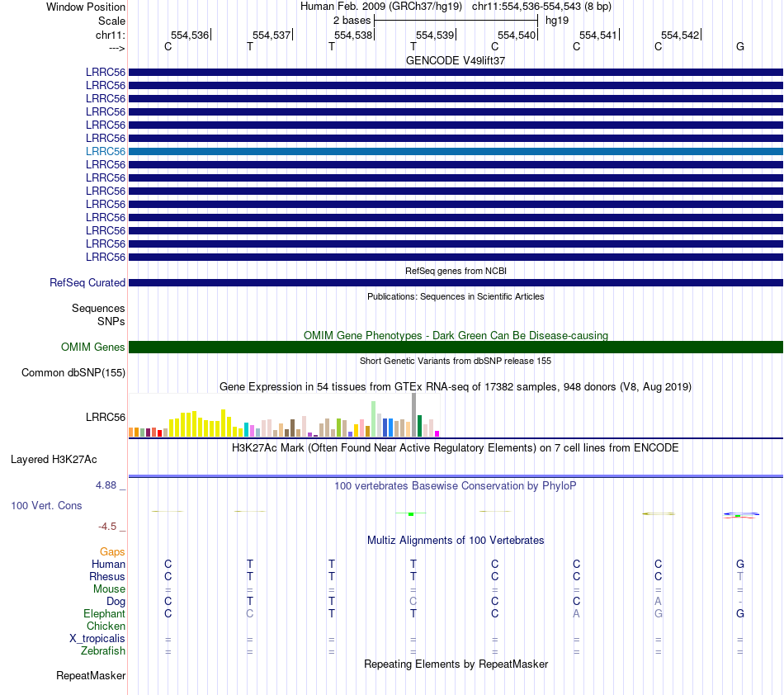Viewport: 784px width, 695px height.
Task: Click the faded A in the Elephant row
Action: tap(577, 614)
